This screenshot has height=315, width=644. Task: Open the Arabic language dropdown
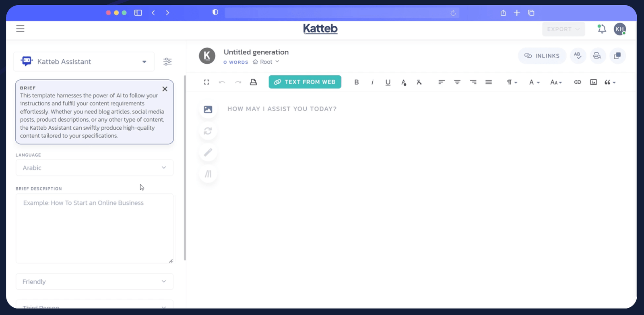95,168
